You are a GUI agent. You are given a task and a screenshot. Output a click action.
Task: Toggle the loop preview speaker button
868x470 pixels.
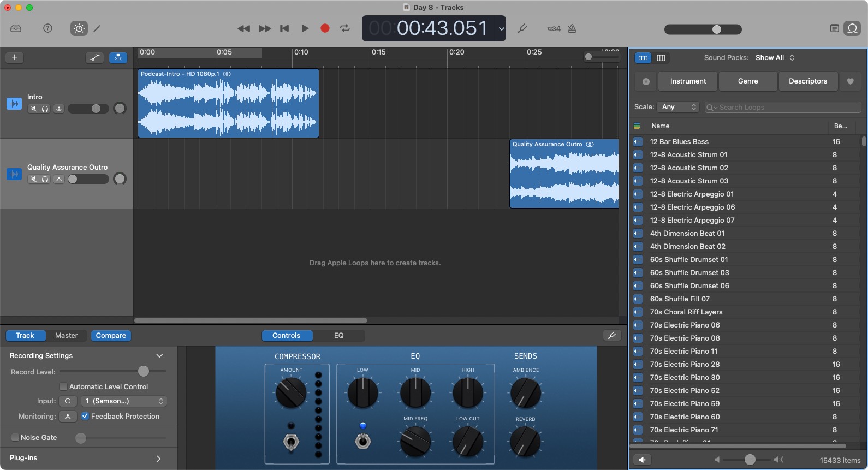(643, 460)
